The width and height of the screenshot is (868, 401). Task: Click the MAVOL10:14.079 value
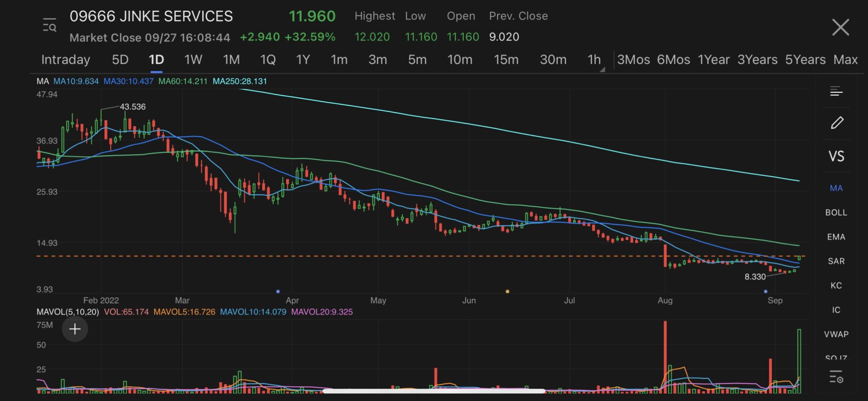pyautogui.click(x=253, y=312)
